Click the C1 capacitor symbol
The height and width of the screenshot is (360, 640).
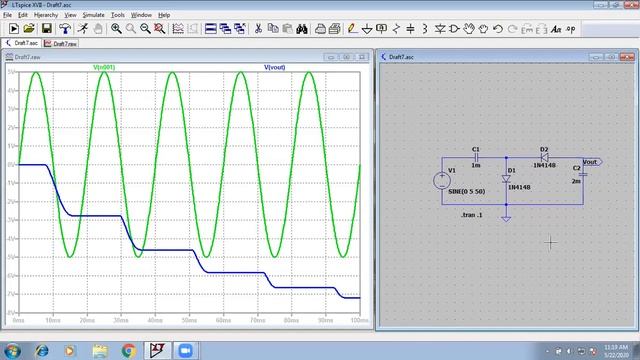476,158
